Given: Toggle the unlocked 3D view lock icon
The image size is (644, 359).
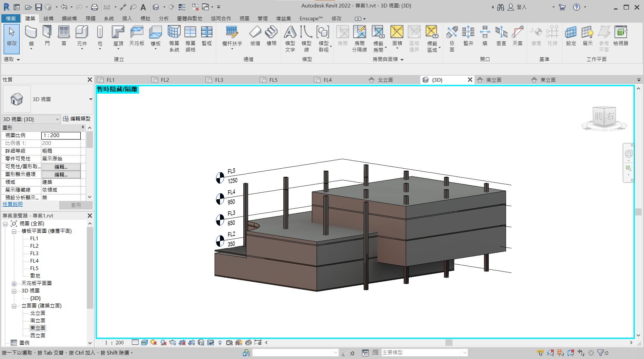Looking at the screenshot, I should pyautogui.click(x=201, y=342).
